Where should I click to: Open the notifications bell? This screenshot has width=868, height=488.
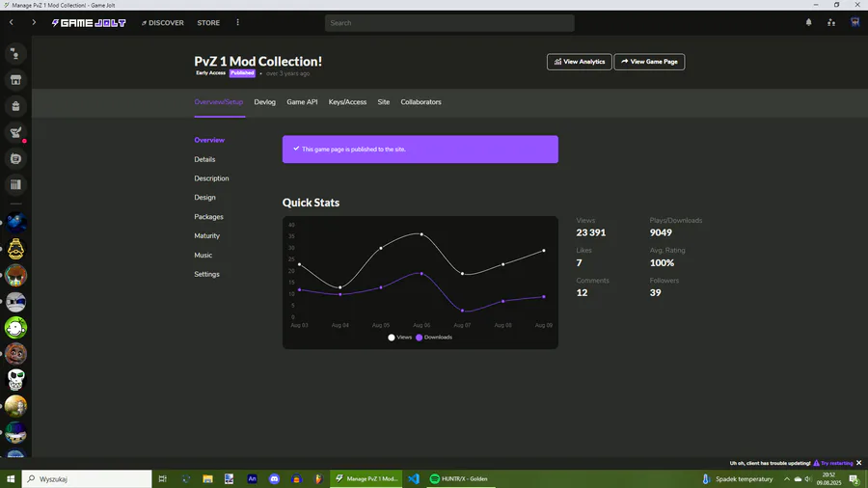tap(809, 23)
